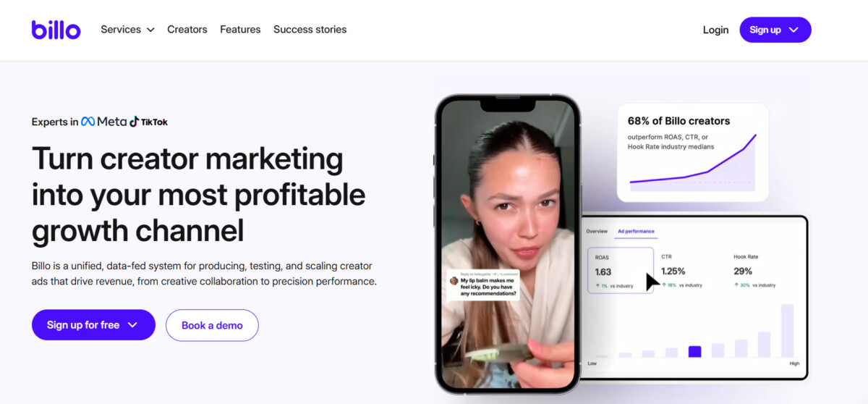The width and height of the screenshot is (868, 404).
Task: Open the Creators menu item
Action: click(x=187, y=30)
